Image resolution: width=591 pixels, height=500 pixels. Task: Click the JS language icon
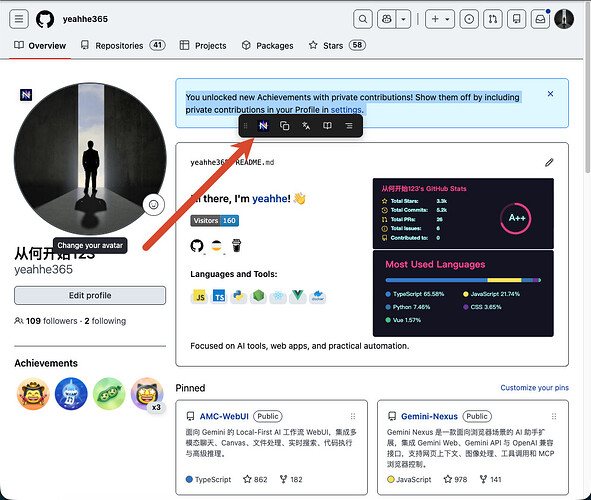[x=200, y=297]
